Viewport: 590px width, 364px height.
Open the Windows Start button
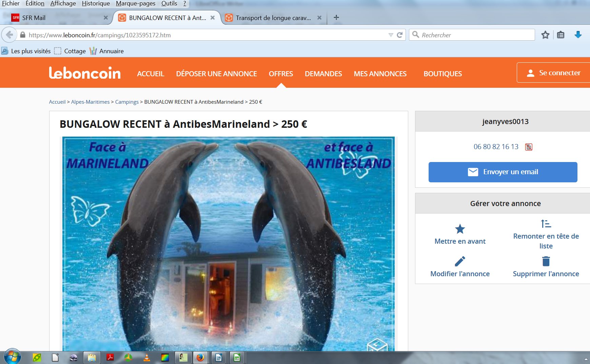13,357
